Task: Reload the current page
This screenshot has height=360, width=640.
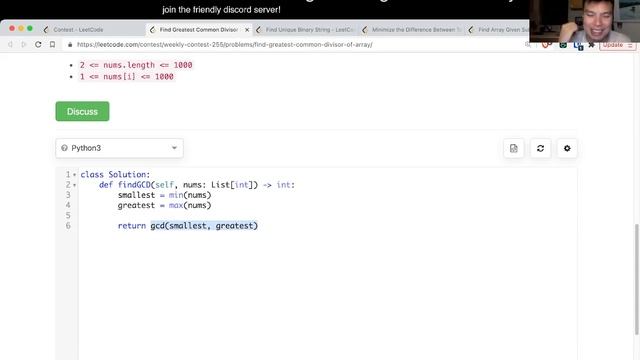Action: (x=38, y=44)
